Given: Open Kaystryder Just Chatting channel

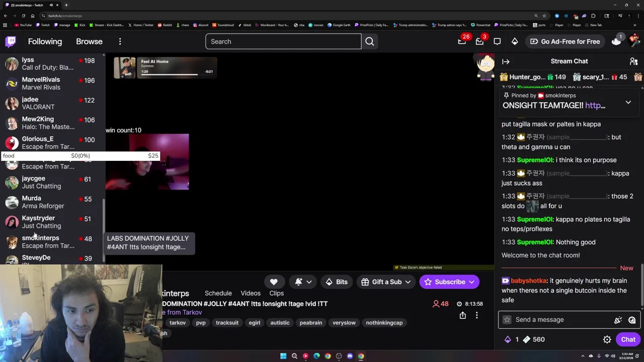Looking at the screenshot, I should click(x=52, y=222).
